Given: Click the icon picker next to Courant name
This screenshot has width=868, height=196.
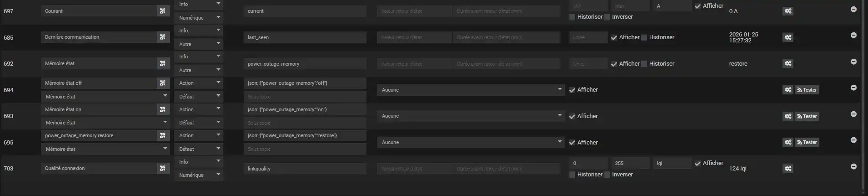Looking at the screenshot, I should point(163,11).
